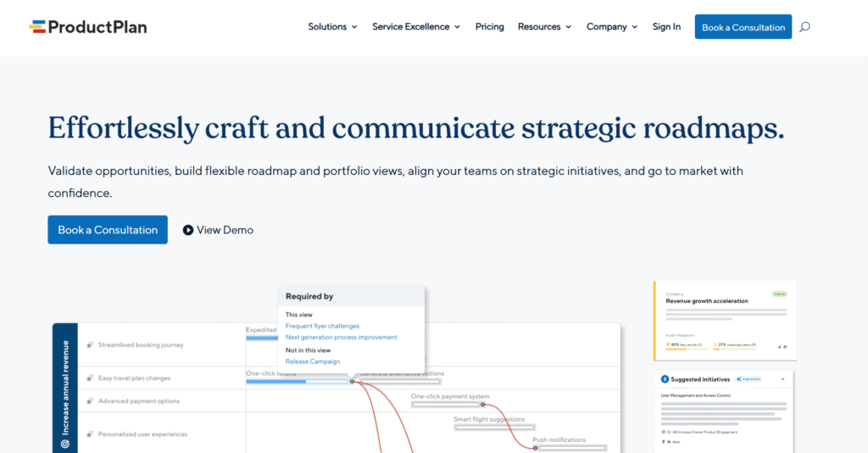The image size is (868, 453).
Task: Click the ProductPlan logo
Action: [x=87, y=27]
